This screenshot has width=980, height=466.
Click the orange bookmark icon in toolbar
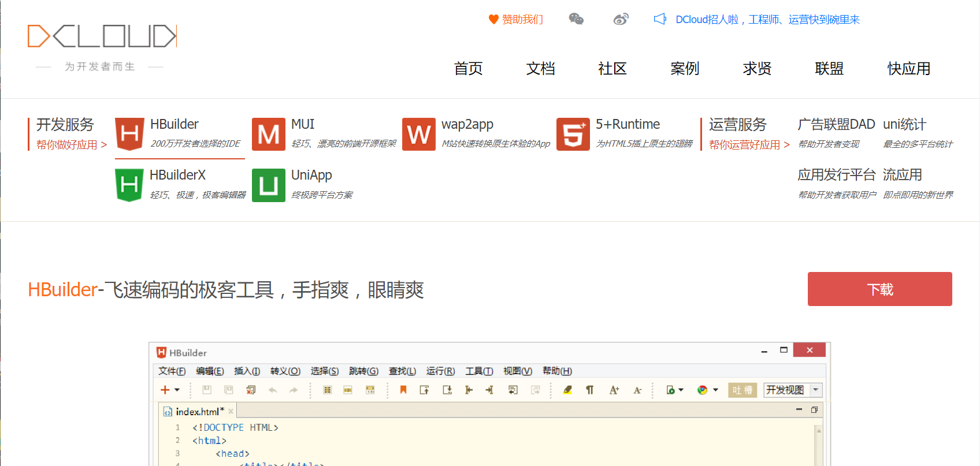point(403,390)
